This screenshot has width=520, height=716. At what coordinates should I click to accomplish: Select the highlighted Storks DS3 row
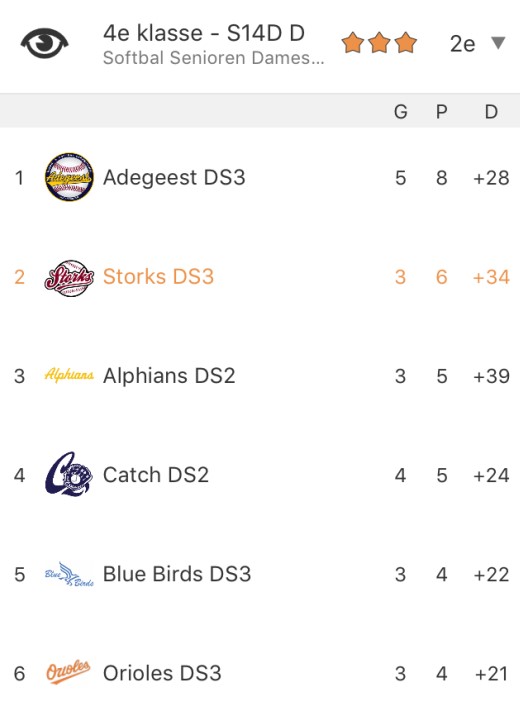(x=260, y=277)
